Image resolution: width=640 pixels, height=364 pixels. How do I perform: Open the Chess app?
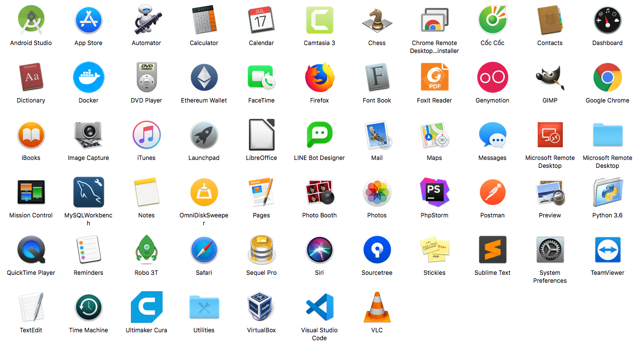(377, 20)
